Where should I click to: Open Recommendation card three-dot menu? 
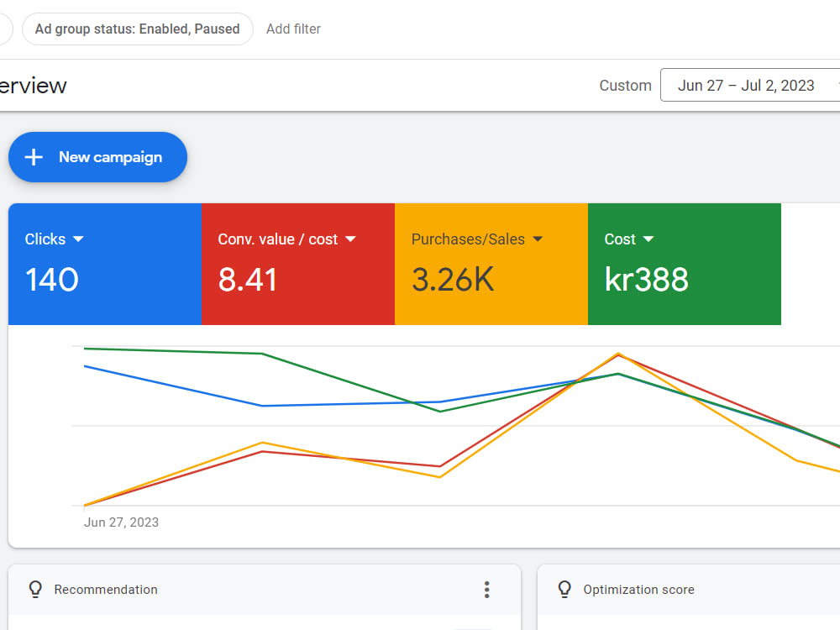486,590
